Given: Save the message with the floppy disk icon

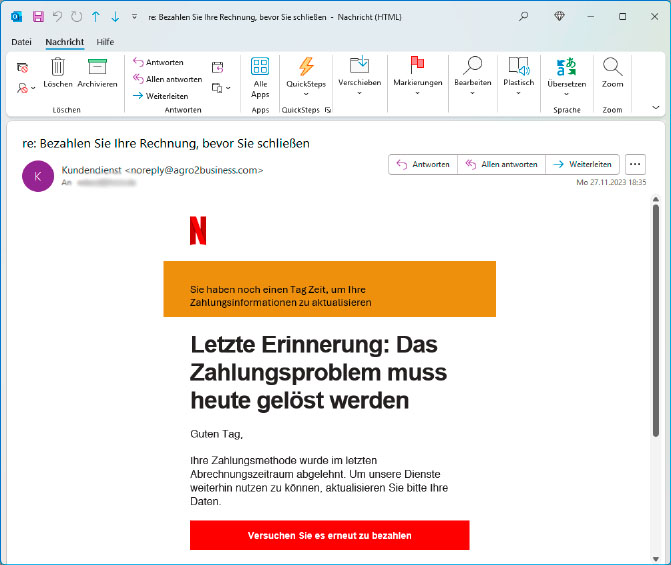Looking at the screenshot, I should pos(38,17).
